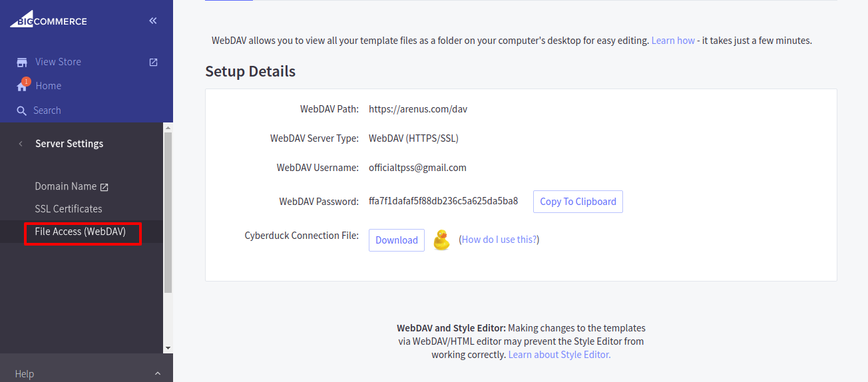Download the Cyberduck connection file
This screenshot has width=868, height=382.
pos(397,240)
